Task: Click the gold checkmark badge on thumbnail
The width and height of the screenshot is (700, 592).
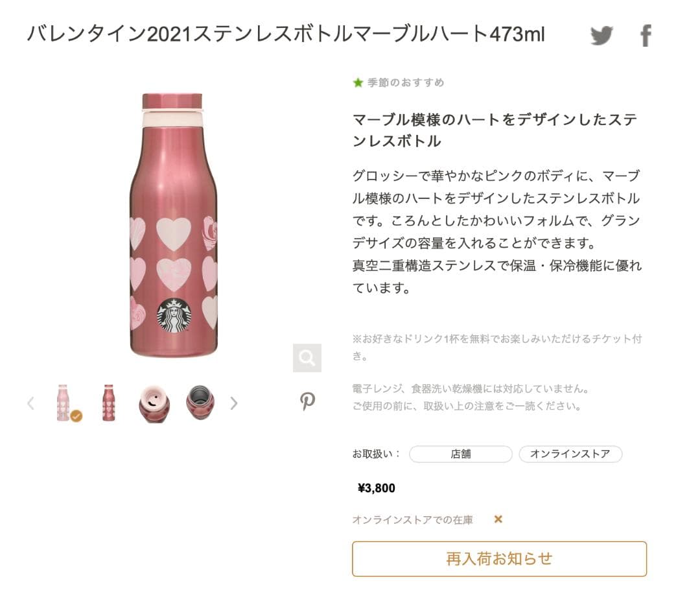Action: (76, 416)
